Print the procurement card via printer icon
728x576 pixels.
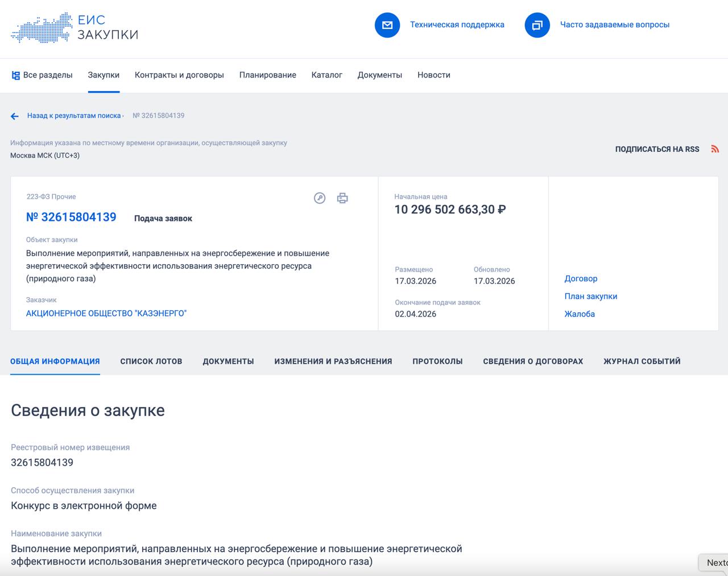342,198
